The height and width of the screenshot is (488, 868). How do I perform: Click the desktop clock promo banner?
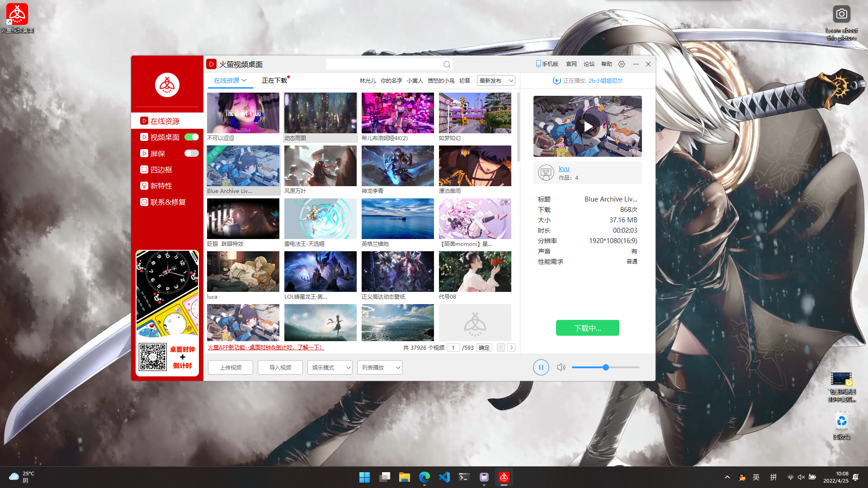point(167,313)
